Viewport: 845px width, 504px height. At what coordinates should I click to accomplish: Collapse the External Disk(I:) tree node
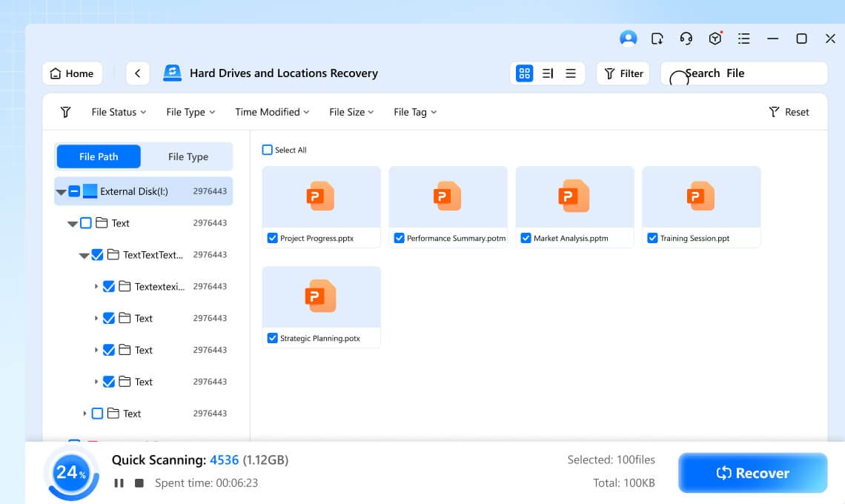(61, 192)
